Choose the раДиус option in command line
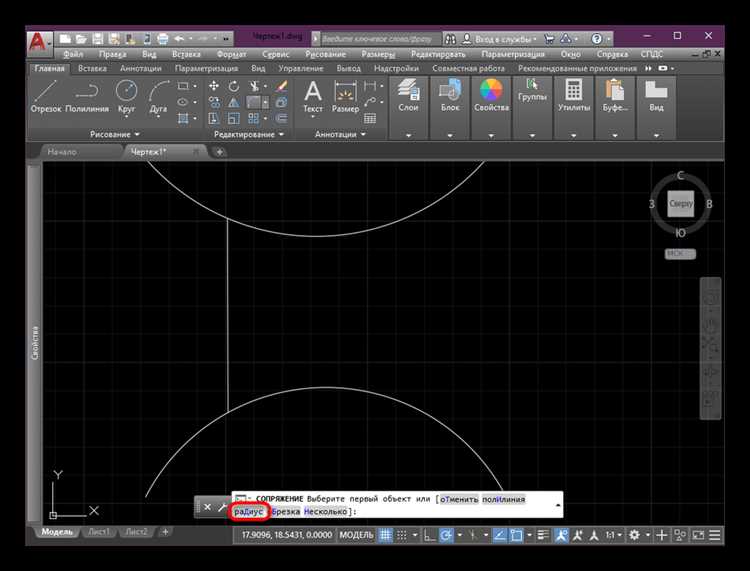The image size is (750, 571). click(x=247, y=511)
